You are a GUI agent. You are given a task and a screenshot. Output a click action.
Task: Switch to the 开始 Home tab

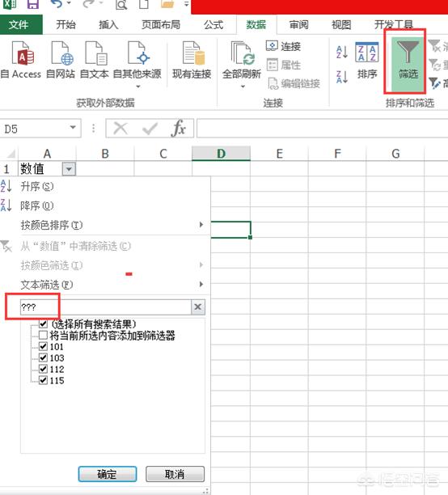click(66, 24)
